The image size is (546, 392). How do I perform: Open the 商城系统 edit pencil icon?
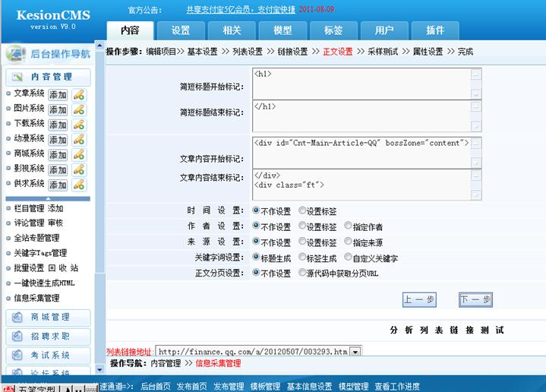[x=79, y=155]
